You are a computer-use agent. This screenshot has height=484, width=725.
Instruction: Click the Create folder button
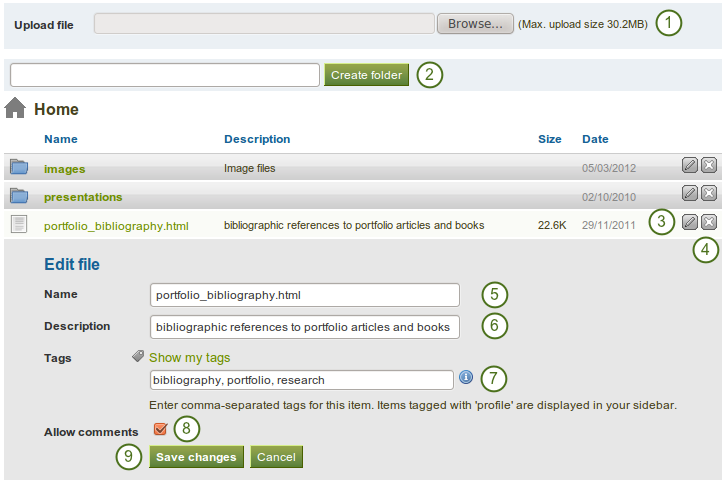pyautogui.click(x=366, y=75)
